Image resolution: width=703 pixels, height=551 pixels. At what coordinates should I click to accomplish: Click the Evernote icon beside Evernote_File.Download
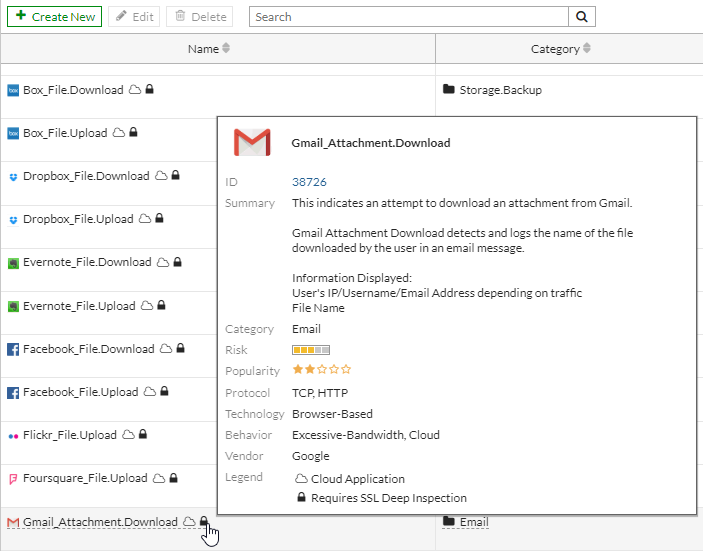[13, 263]
